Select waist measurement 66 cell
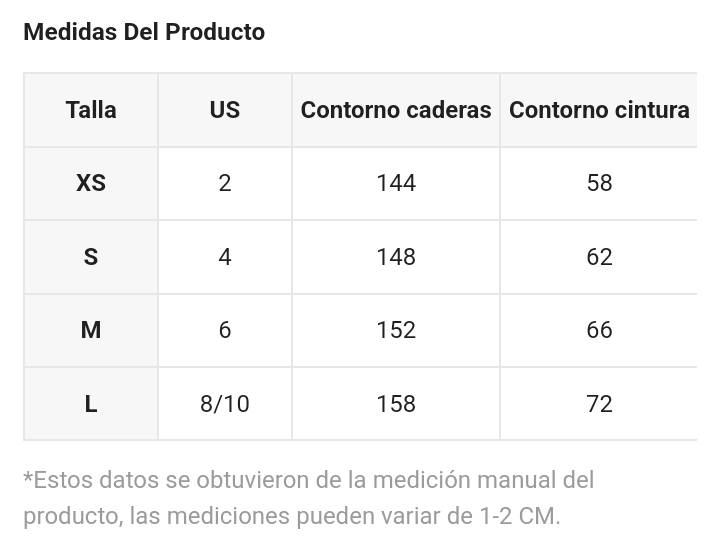Screen dimensions: 720x552 pos(599,330)
